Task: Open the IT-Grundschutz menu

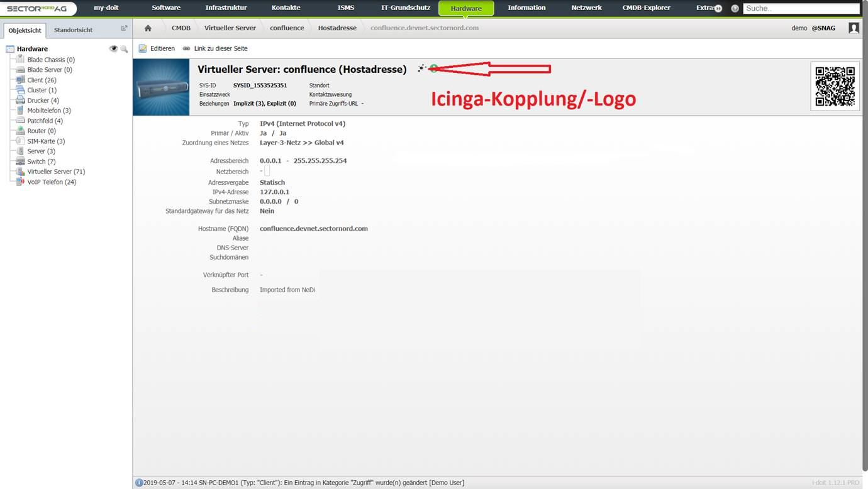Action: pos(406,8)
